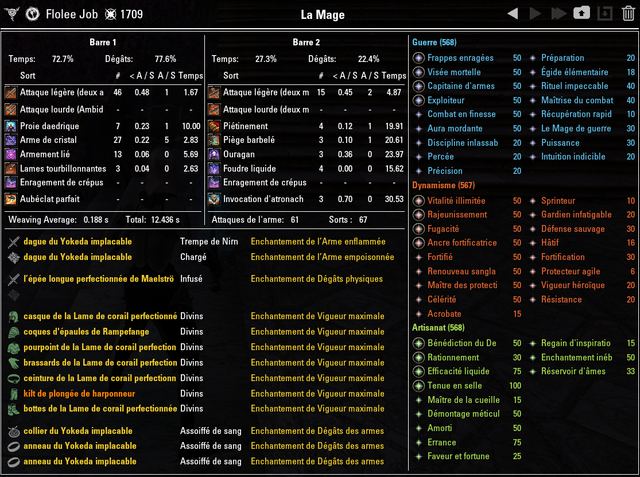Click the Frappes enragées slotted star icon
Image resolution: width=640 pixels, height=477 pixels.
(x=418, y=58)
